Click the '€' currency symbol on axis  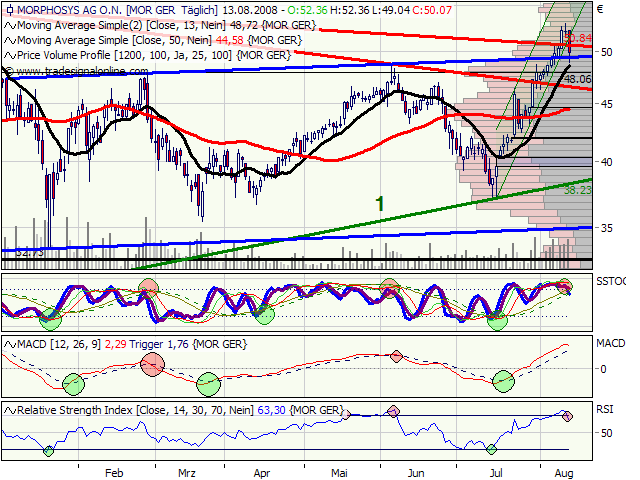[600, 9]
